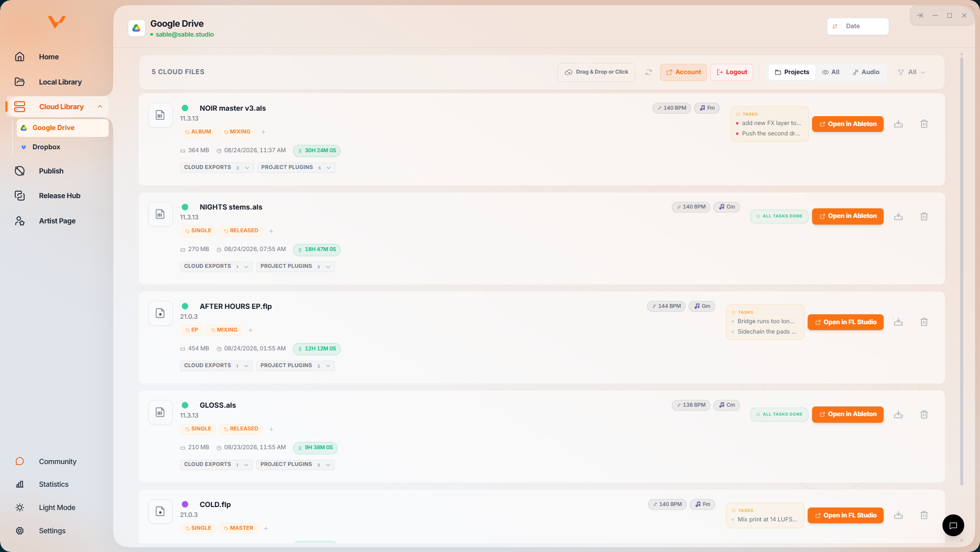
Task: Add a tag to NIGHTS stems.als
Action: [271, 231]
